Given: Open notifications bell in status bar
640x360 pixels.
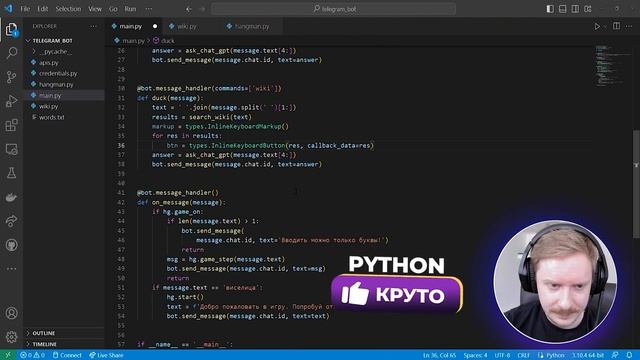Looking at the screenshot, I should (629, 355).
